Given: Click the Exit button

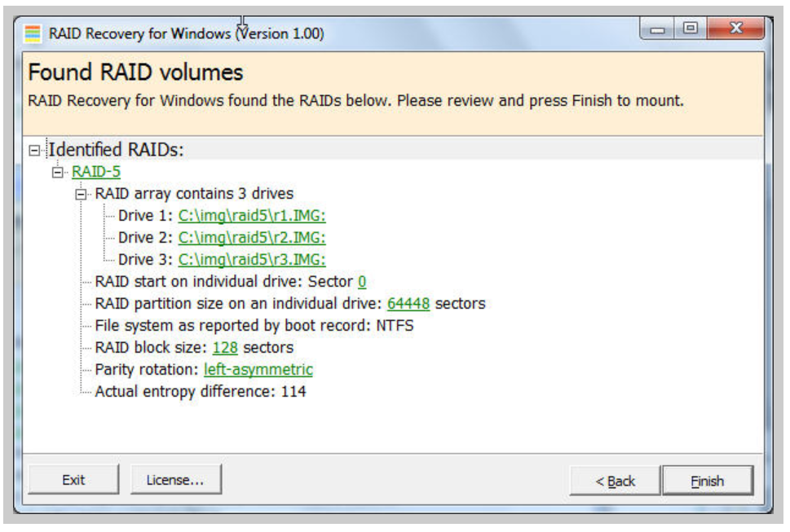Looking at the screenshot, I should [x=73, y=480].
